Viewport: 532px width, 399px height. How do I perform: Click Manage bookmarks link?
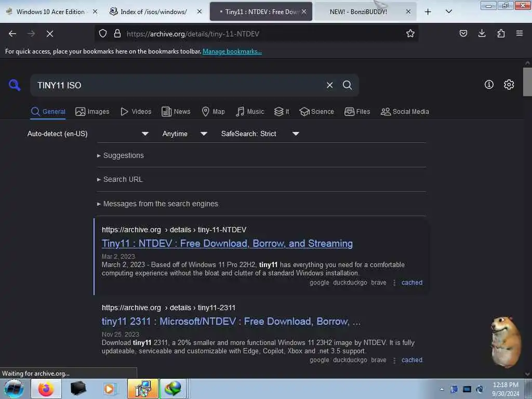click(x=232, y=51)
